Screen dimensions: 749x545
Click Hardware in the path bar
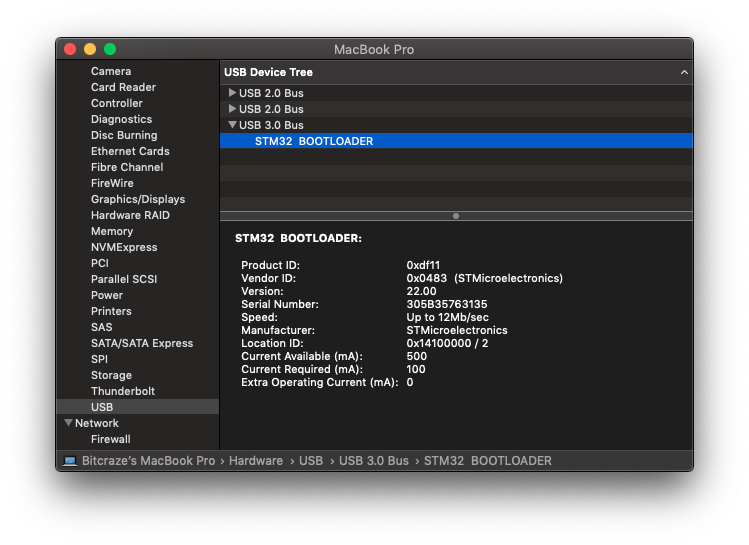click(256, 461)
